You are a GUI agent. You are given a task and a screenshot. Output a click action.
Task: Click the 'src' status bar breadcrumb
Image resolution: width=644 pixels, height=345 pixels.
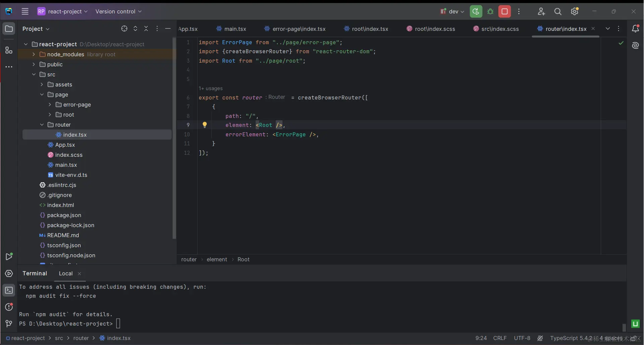click(x=59, y=338)
